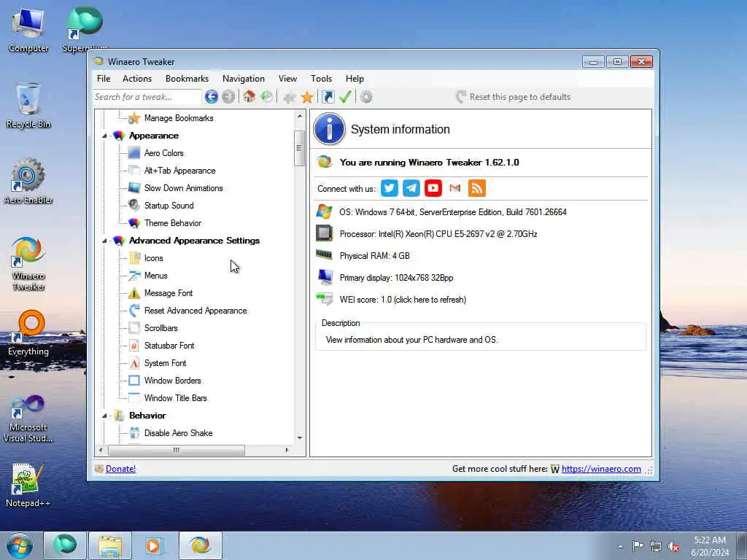The width and height of the screenshot is (747, 560).
Task: Select Statusbar Font tweak
Action: pyautogui.click(x=169, y=345)
